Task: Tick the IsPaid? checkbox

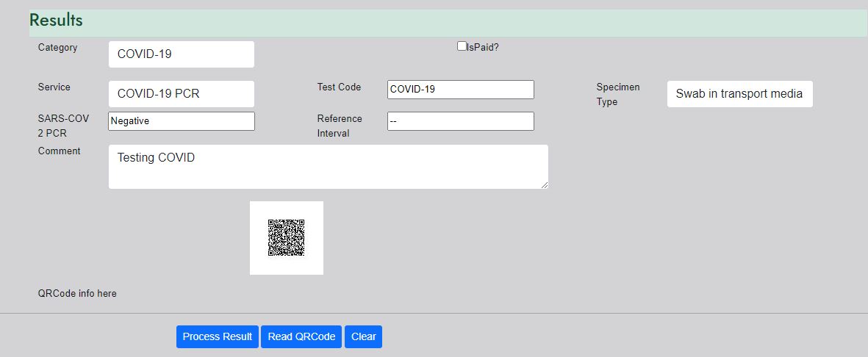Action: [462, 46]
